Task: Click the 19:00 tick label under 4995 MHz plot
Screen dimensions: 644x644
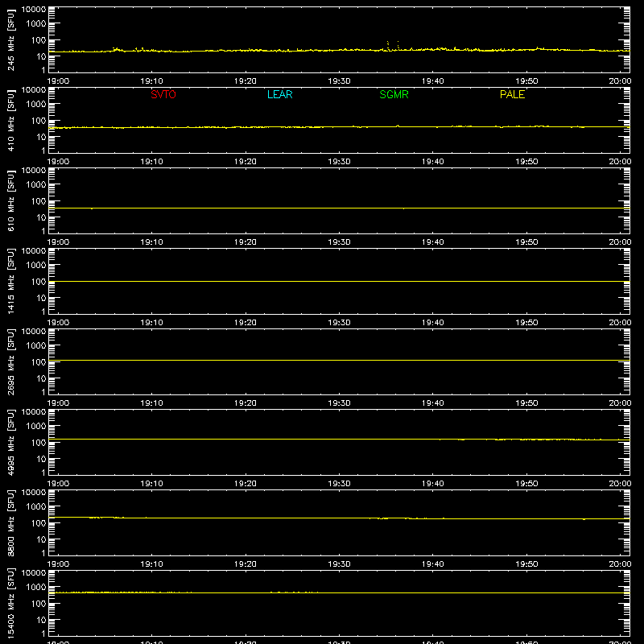Action: [58, 484]
